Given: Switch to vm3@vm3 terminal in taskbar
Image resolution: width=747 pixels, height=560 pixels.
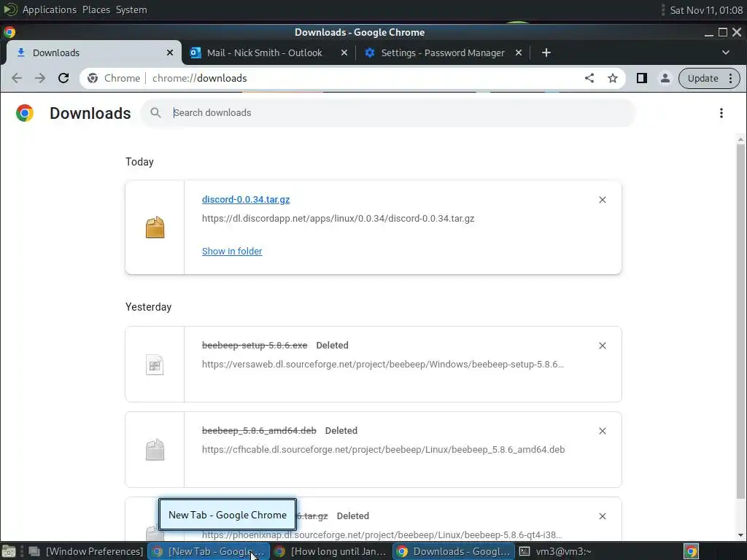Looking at the screenshot, I should click(x=555, y=551).
